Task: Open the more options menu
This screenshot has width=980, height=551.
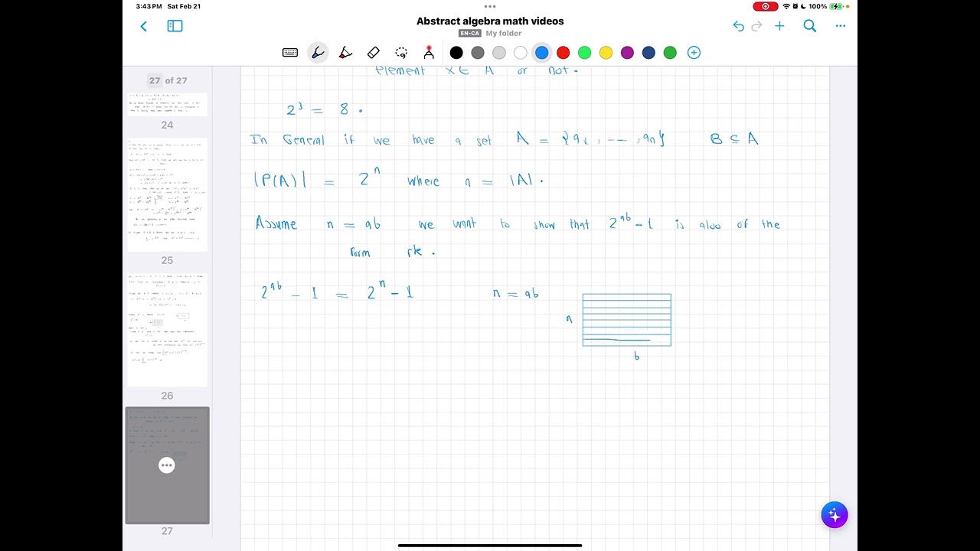Action: click(841, 26)
